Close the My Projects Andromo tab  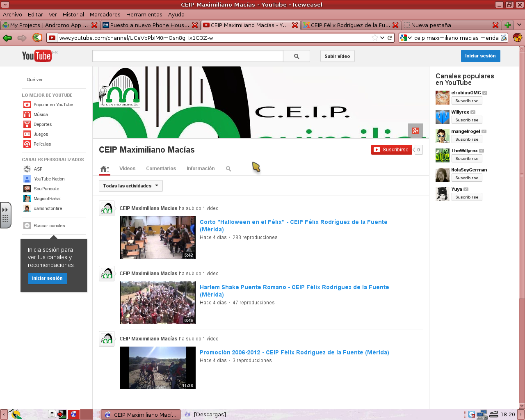pos(94,25)
